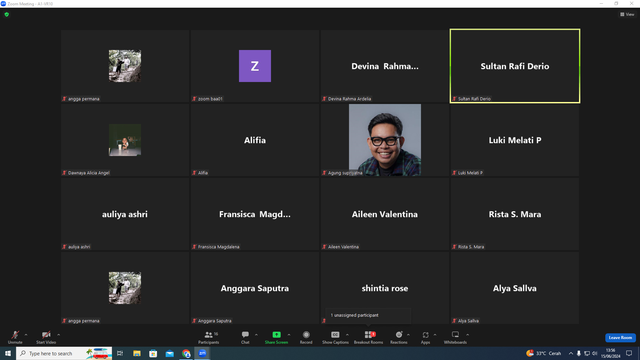Click the green Share Screen icon
This screenshot has height=360, width=640.
[x=276, y=335]
